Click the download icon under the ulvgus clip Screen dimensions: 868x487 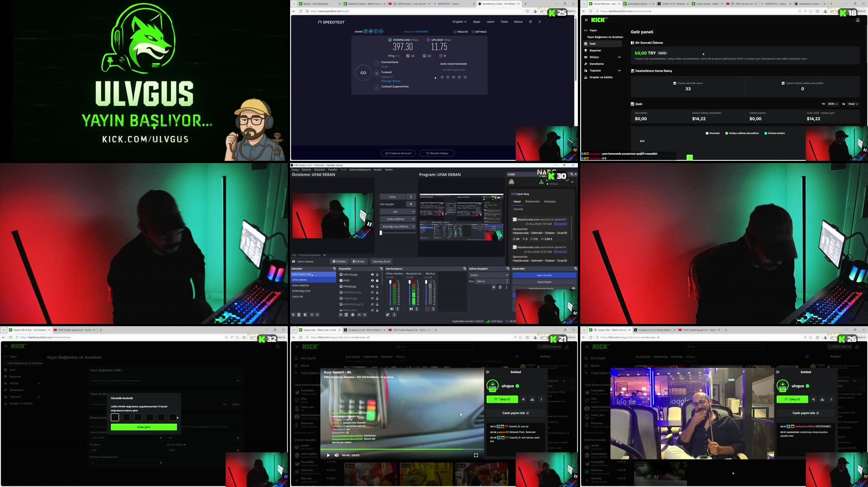pos(532,399)
